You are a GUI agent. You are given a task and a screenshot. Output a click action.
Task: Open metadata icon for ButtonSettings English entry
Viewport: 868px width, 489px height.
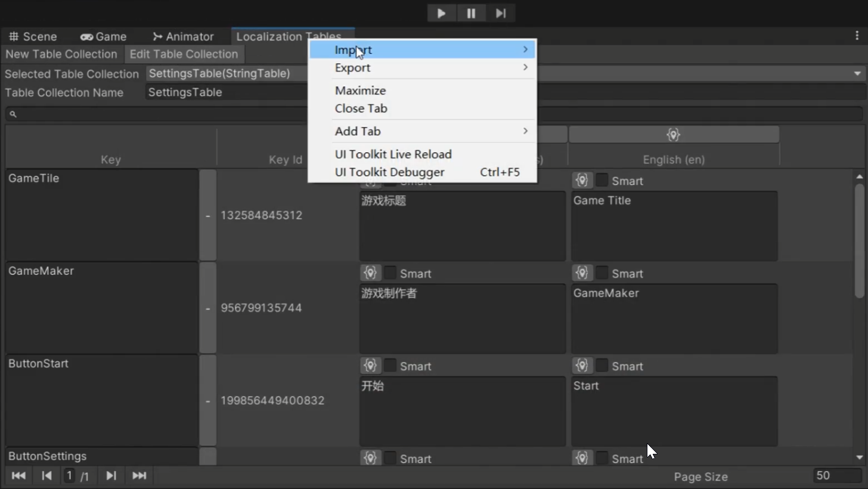pos(582,457)
